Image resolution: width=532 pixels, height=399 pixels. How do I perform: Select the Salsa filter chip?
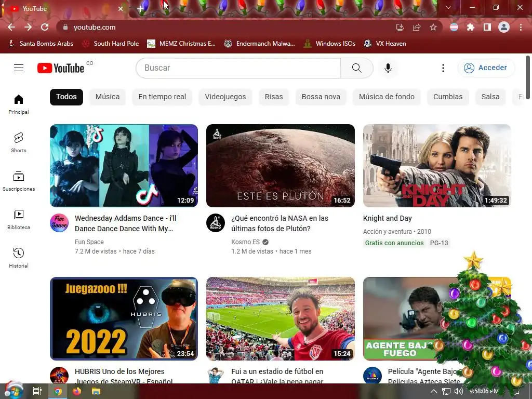[x=490, y=97]
